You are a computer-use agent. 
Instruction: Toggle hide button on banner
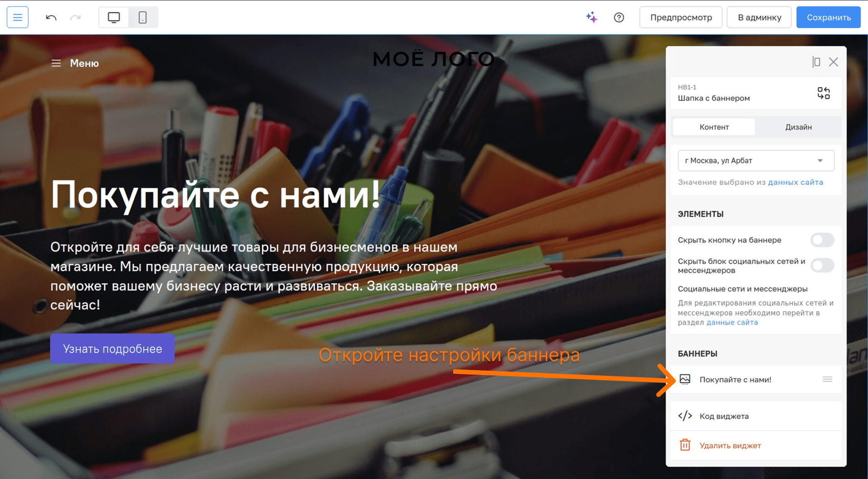(x=822, y=240)
